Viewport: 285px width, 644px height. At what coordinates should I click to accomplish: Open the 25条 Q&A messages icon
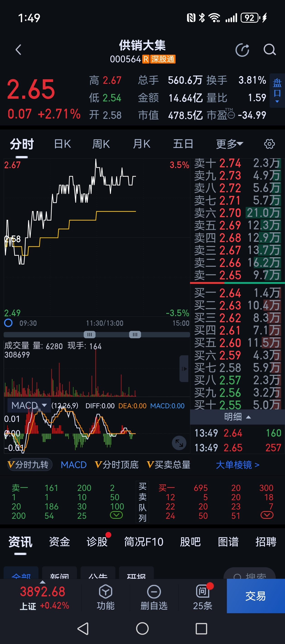[x=203, y=597]
